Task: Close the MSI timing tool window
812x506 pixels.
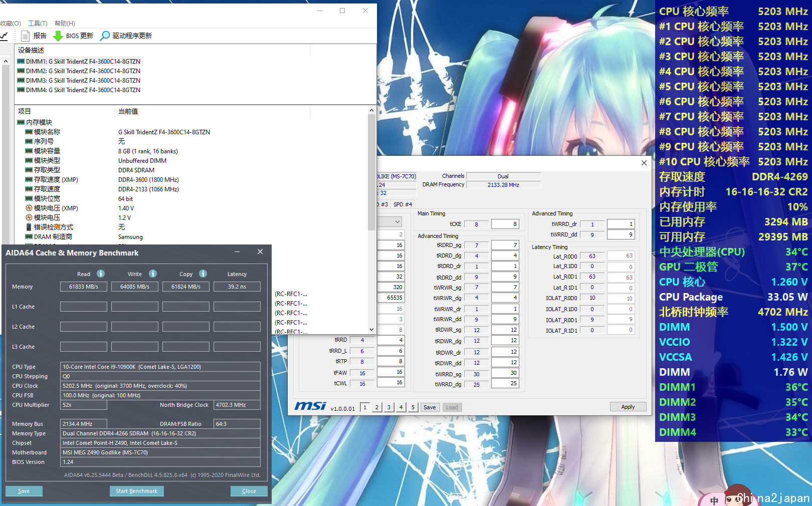Action: [644, 163]
